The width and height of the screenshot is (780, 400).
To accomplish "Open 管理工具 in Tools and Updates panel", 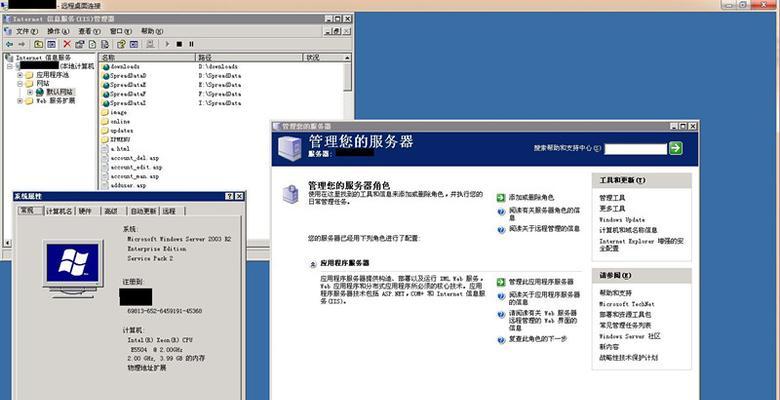I will pyautogui.click(x=612, y=198).
